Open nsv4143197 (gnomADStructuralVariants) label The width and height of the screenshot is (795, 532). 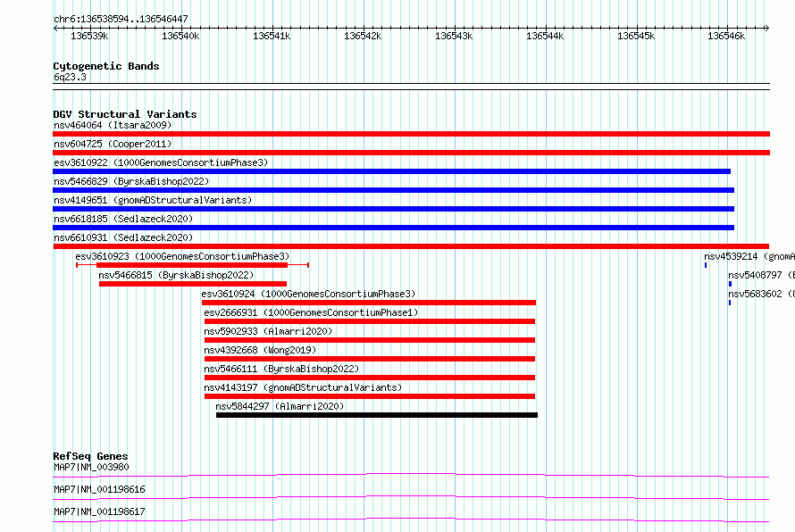point(303,387)
